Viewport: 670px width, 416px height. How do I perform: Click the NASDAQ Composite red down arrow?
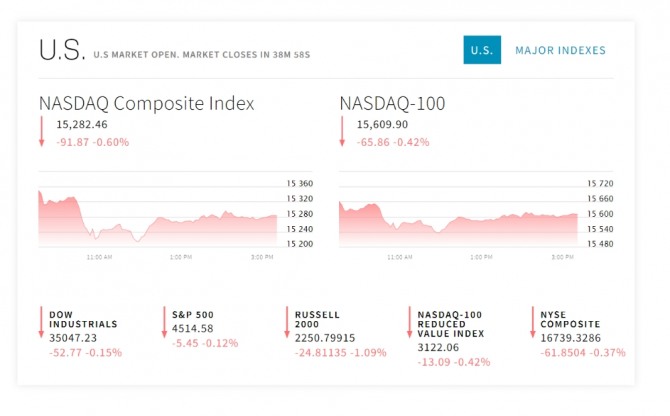point(42,132)
